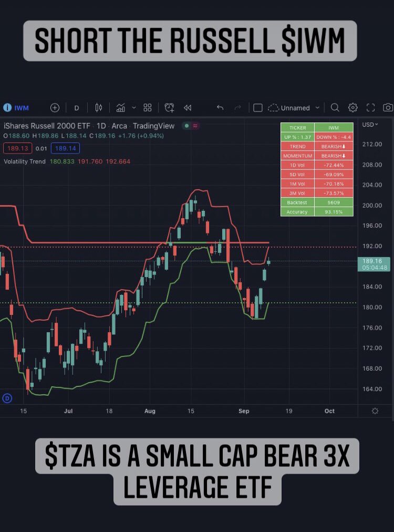Open indicator templates grid icon

[x=147, y=108]
